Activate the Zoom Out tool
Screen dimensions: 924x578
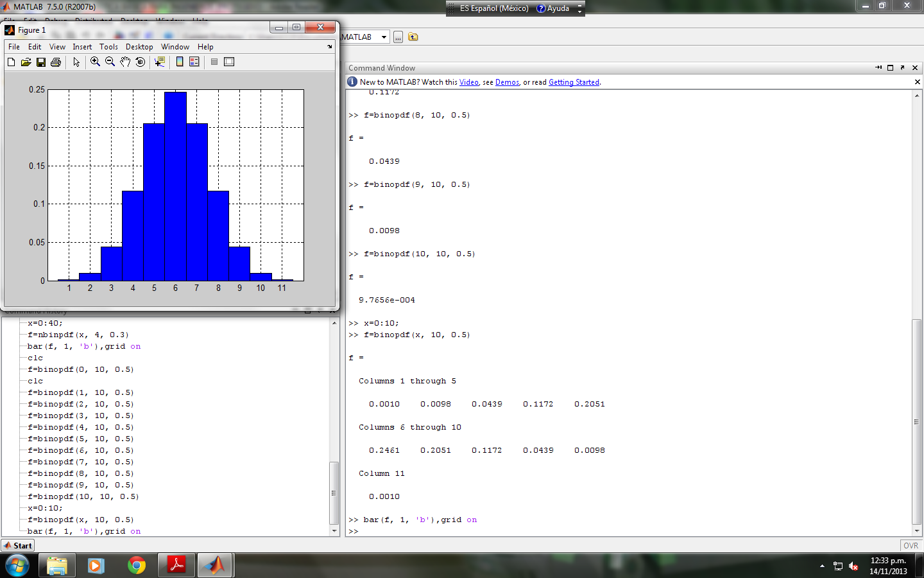tap(110, 62)
